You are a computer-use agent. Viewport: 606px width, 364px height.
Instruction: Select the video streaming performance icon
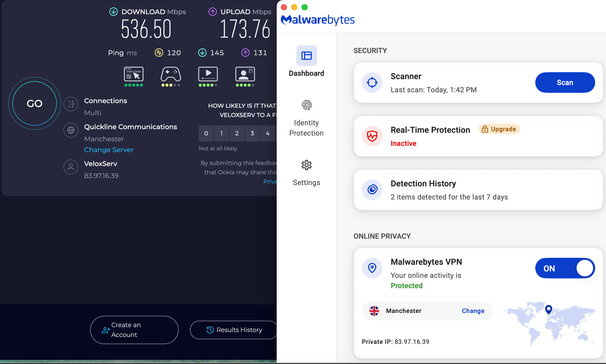[x=208, y=75]
